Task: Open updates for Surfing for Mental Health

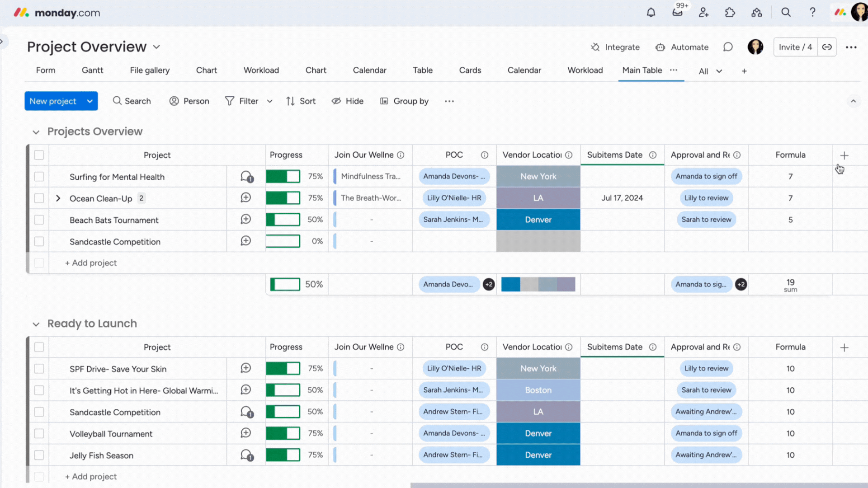Action: [x=246, y=177]
